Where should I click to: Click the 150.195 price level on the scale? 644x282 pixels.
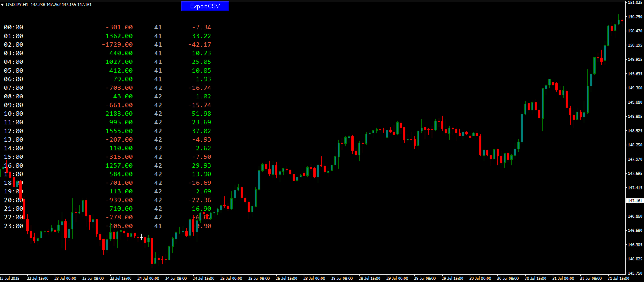[x=634, y=45]
